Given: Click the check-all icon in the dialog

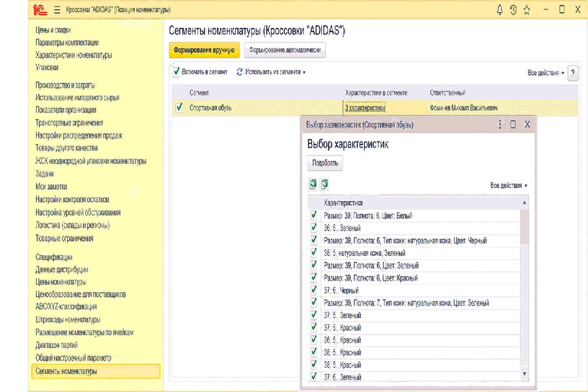Looking at the screenshot, I should 313,185.
